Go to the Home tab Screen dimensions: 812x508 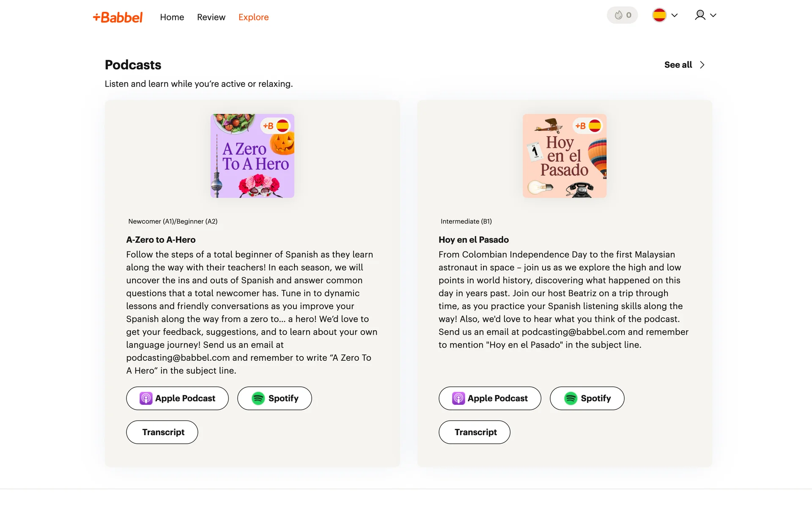[x=172, y=17]
